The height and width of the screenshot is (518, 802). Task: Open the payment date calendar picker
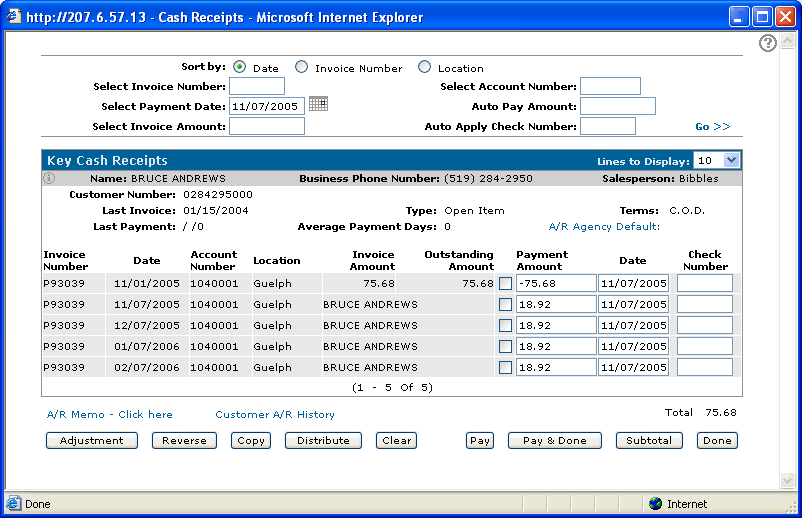318,104
